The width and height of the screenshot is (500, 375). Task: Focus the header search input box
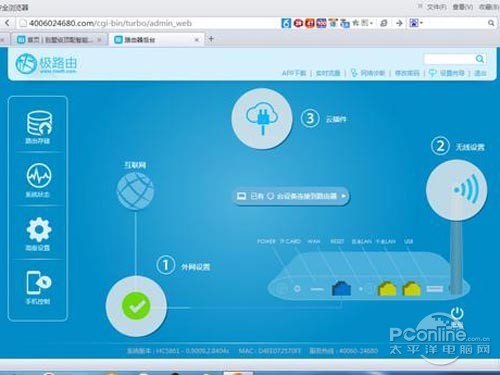tap(449, 59)
